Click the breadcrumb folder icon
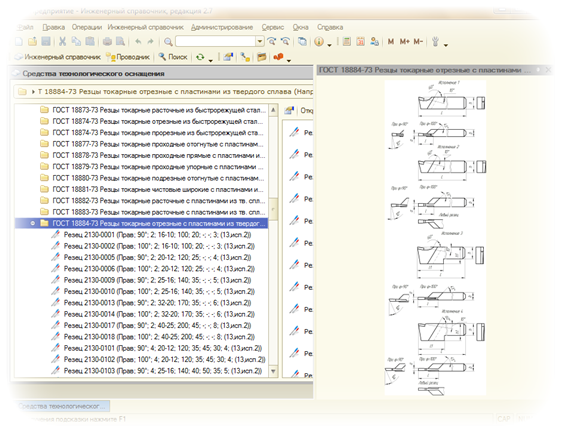Screen dimensions: 561x432 (22, 92)
